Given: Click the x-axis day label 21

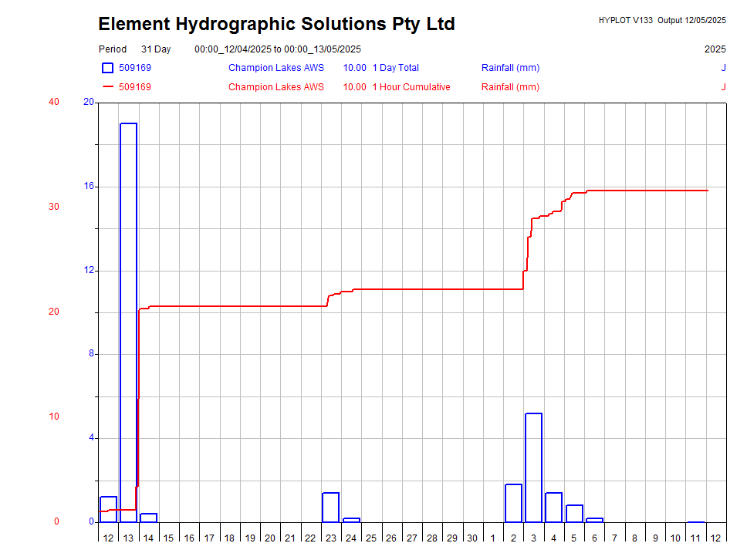Looking at the screenshot, I should [x=290, y=538].
